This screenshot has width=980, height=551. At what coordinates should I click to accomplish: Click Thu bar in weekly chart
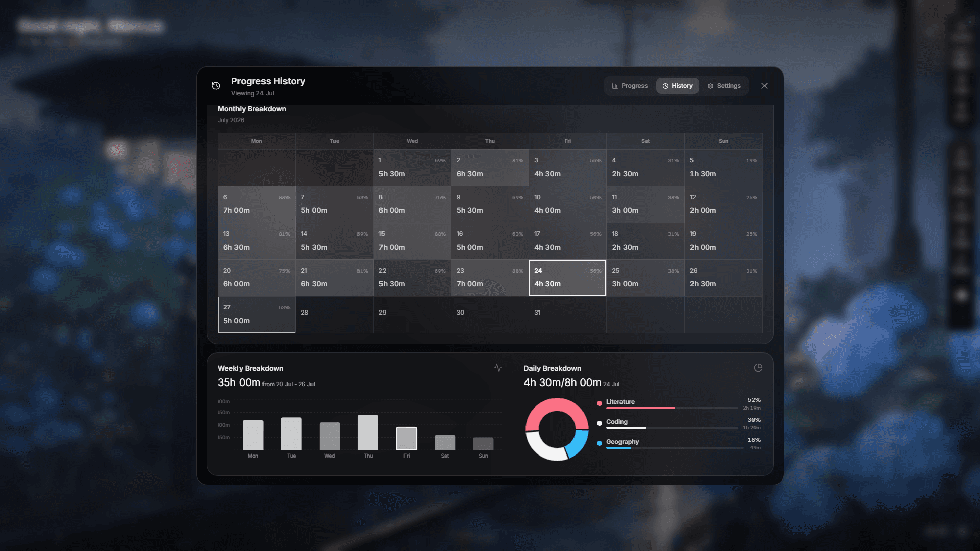tap(368, 432)
